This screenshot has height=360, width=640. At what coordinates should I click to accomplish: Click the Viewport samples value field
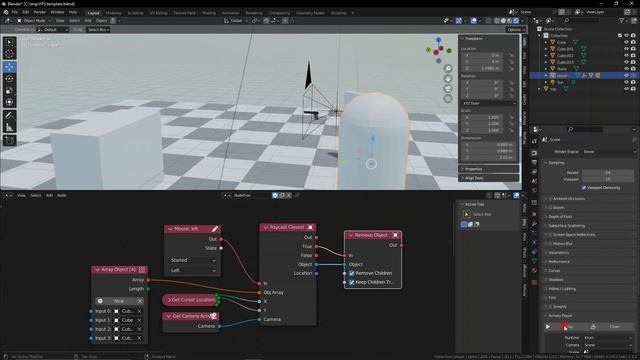click(608, 179)
